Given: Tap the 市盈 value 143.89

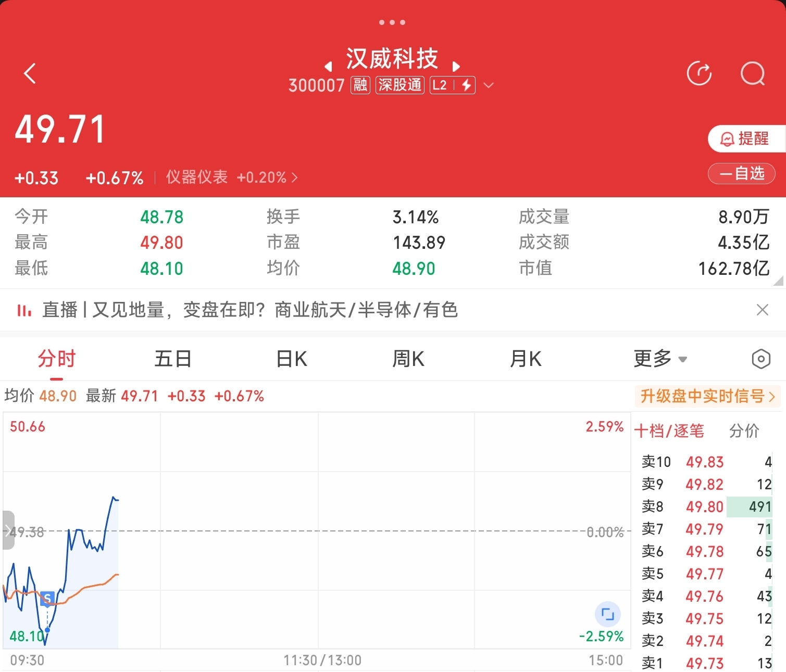Looking at the screenshot, I should click(x=419, y=243).
